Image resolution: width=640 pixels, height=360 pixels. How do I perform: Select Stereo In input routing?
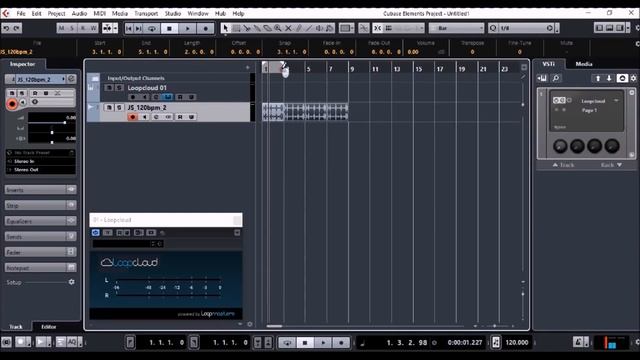(x=40, y=161)
